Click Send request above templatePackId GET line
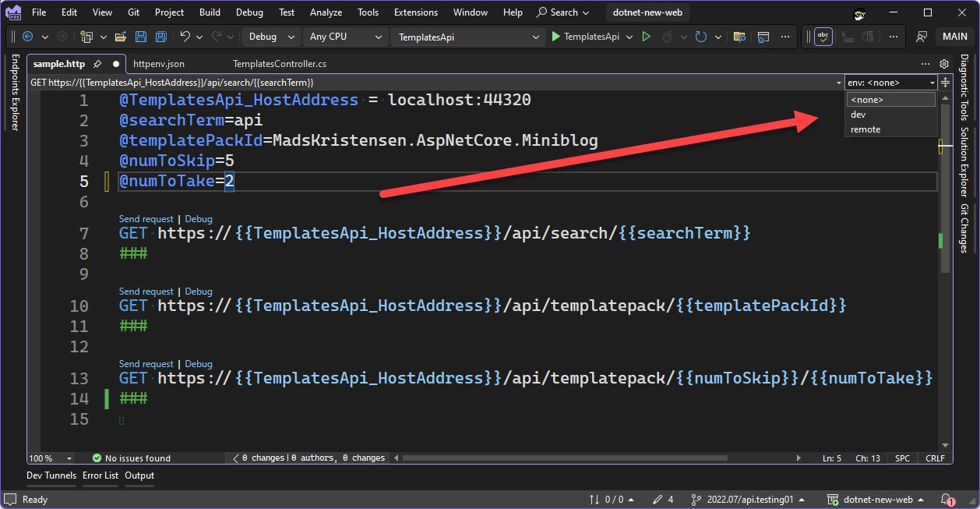The image size is (980, 509). (146, 292)
